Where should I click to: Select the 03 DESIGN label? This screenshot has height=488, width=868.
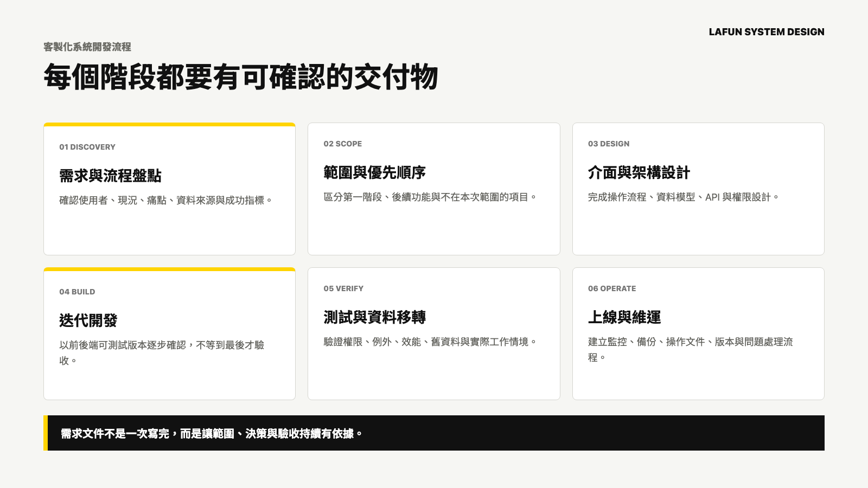609,144
